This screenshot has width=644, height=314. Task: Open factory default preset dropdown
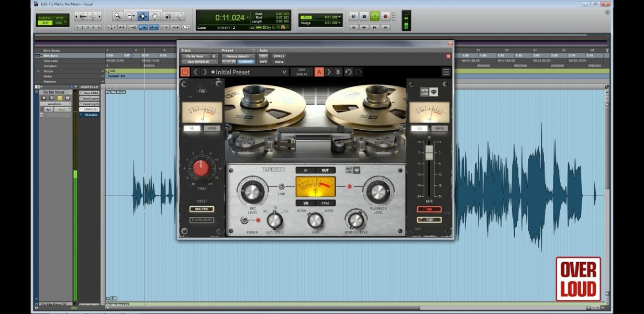pyautogui.click(x=238, y=56)
